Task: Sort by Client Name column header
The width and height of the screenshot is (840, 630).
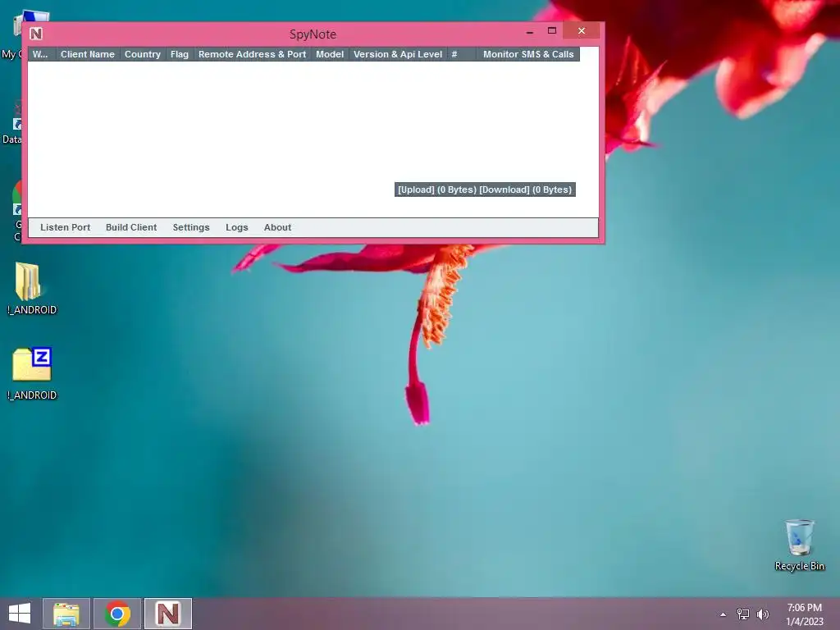Action: pyautogui.click(x=87, y=54)
